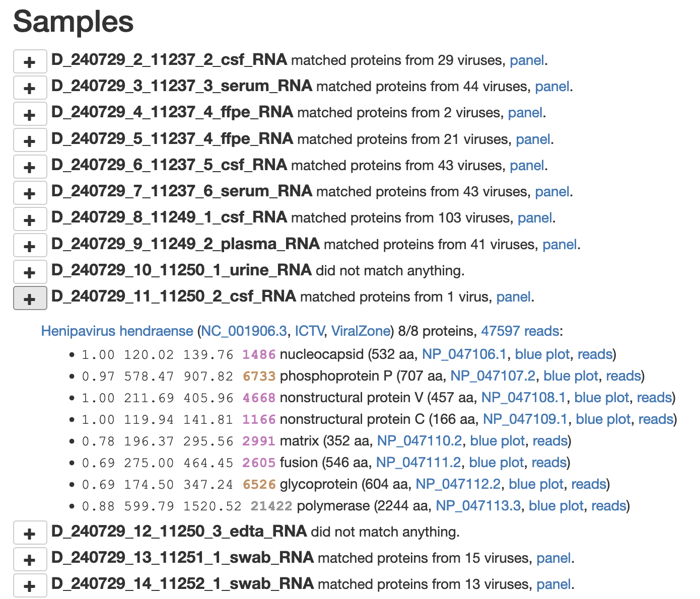700x599 pixels.
Task: Open NP_047112.2 glycoprotein accession link
Action: tap(458, 484)
